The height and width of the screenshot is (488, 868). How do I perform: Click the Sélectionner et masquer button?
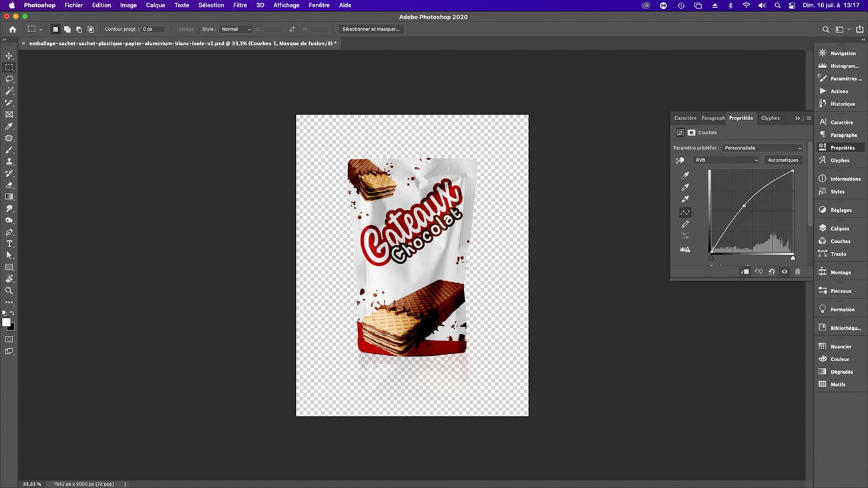(371, 29)
